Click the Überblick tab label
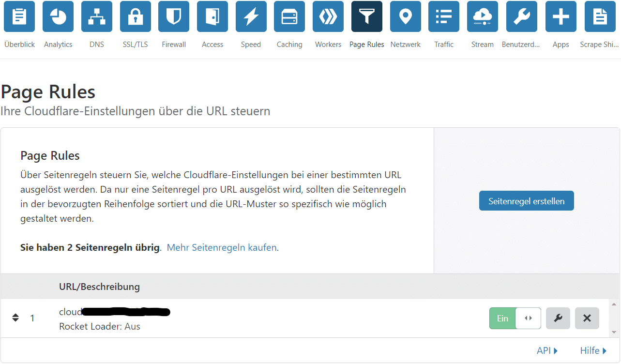 (19, 45)
